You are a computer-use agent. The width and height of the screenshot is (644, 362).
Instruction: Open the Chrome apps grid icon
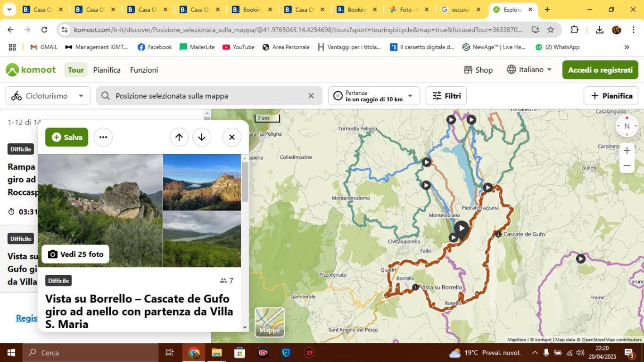(x=12, y=47)
